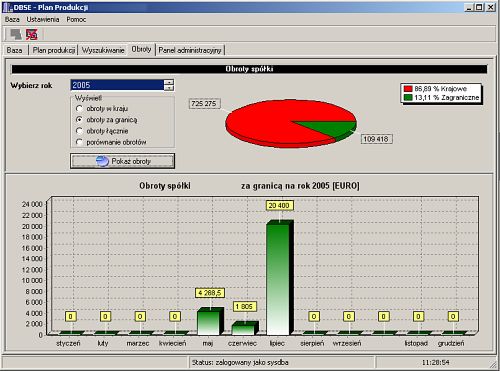This screenshot has width=500, height=371.
Task: Decrease year with the spinner down arrow
Action: pyautogui.click(x=169, y=88)
